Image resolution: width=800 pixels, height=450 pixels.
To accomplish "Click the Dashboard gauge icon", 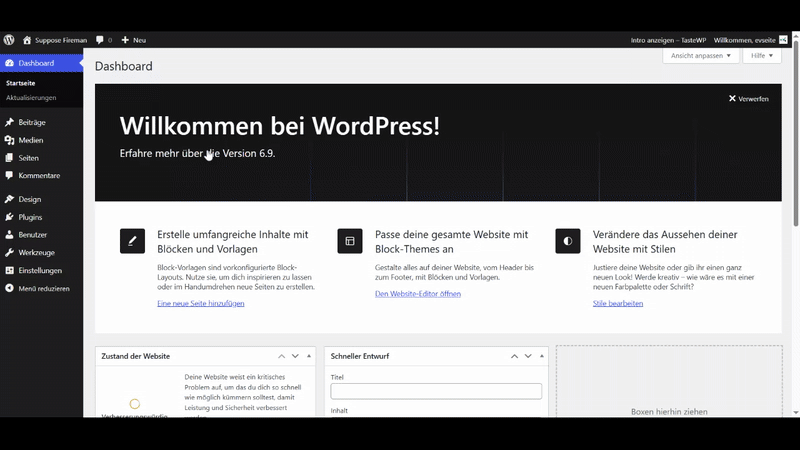I will click(9, 63).
